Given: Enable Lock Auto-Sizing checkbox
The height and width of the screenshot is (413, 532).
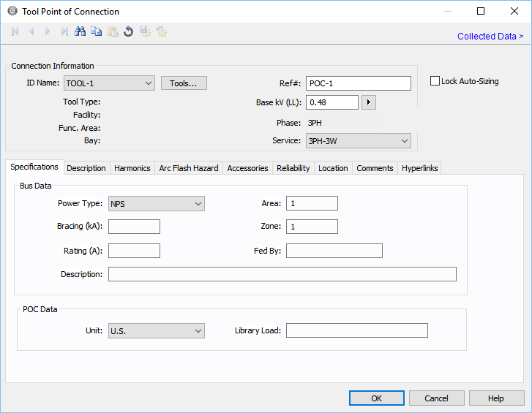Looking at the screenshot, I should point(435,81).
